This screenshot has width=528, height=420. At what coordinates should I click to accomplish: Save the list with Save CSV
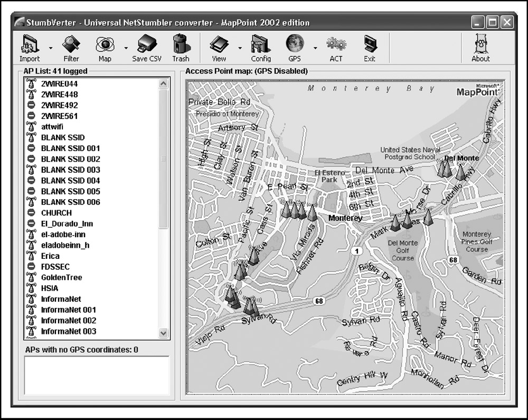tap(147, 49)
